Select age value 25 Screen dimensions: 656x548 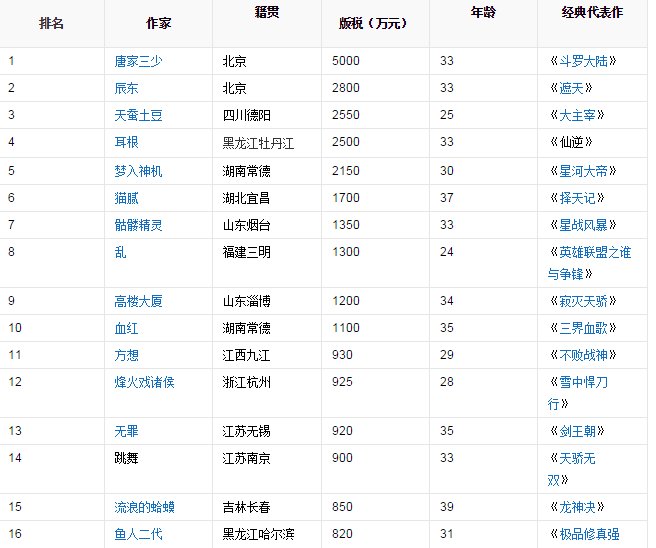pos(447,115)
